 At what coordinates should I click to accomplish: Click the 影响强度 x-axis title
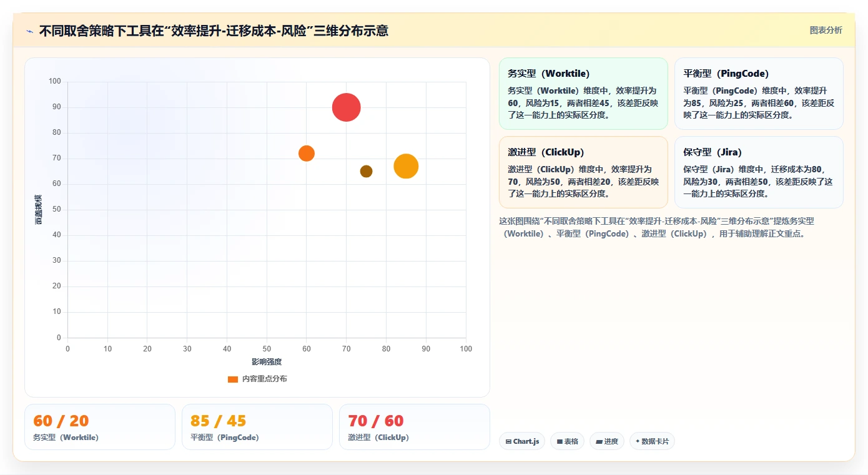point(267,362)
